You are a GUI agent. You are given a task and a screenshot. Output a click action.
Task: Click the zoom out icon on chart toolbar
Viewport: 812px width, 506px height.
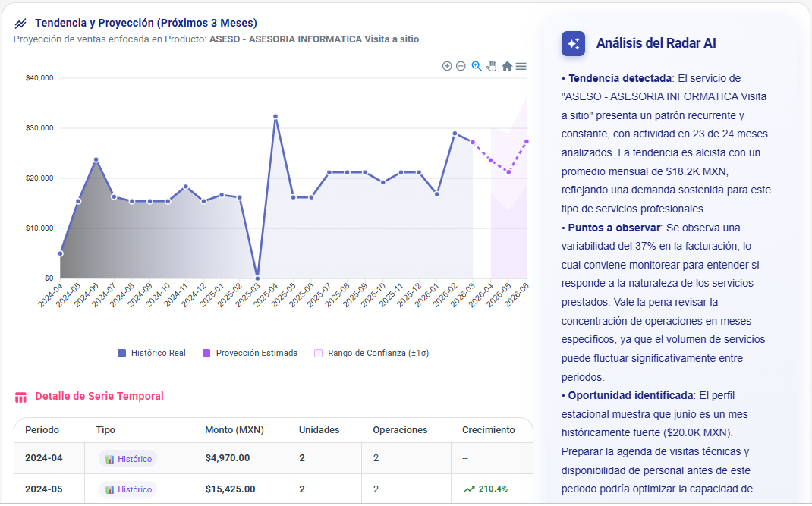pos(461,66)
